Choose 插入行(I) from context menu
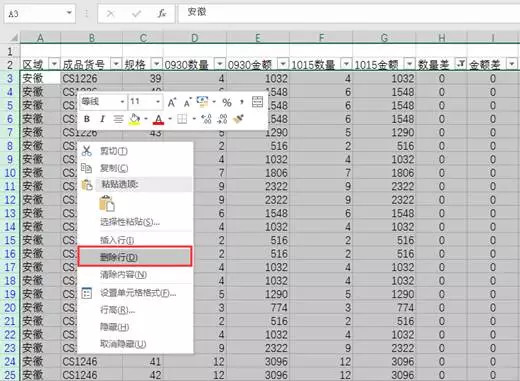The image size is (520, 381). tap(135, 240)
